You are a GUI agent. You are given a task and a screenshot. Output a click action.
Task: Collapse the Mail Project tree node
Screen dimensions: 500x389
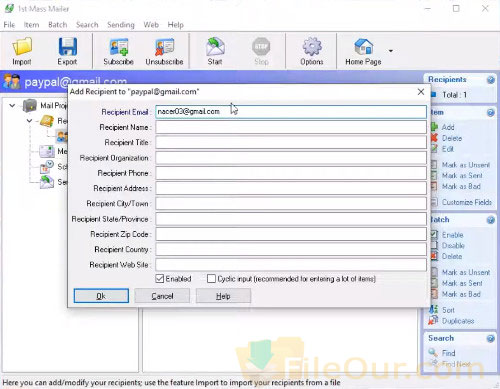tap(12, 106)
